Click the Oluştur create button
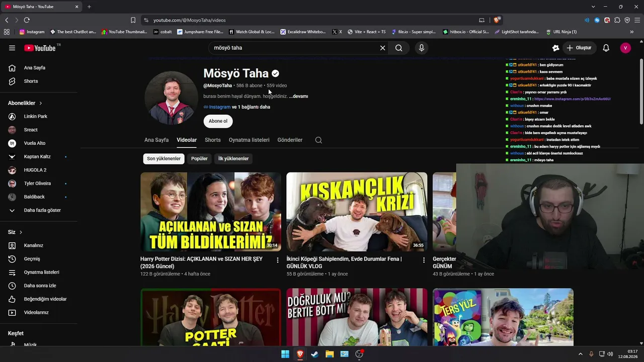The image size is (644, 362). 579,48
